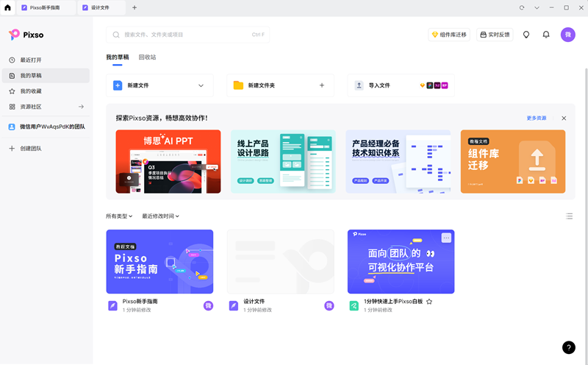The image size is (588, 365).
Task: Add a new tab with the plus icon
Action: click(135, 7)
